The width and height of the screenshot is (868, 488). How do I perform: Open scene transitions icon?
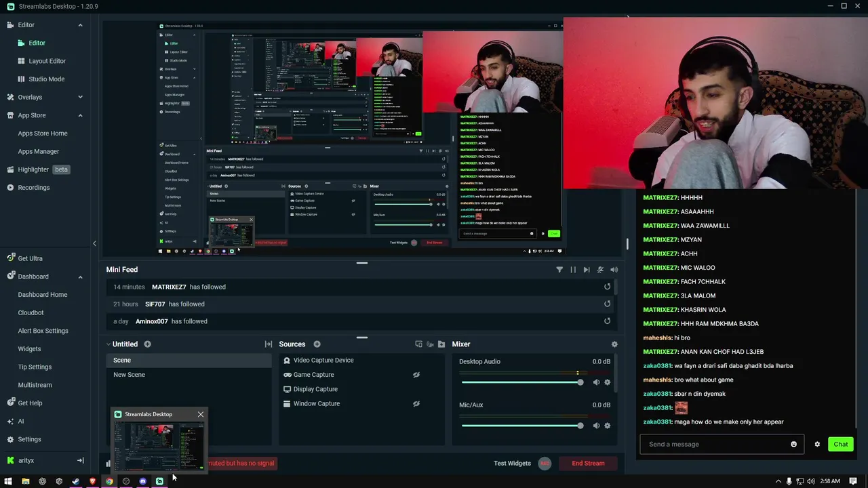(268, 344)
